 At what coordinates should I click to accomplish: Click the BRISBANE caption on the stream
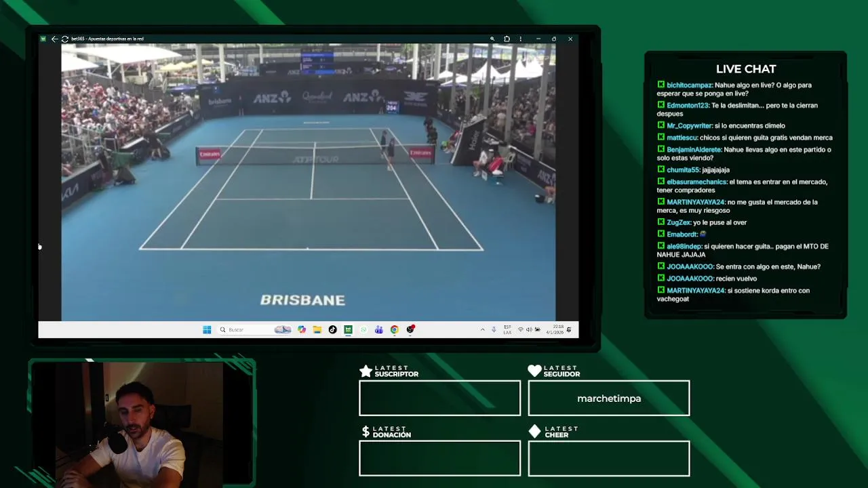pyautogui.click(x=302, y=300)
